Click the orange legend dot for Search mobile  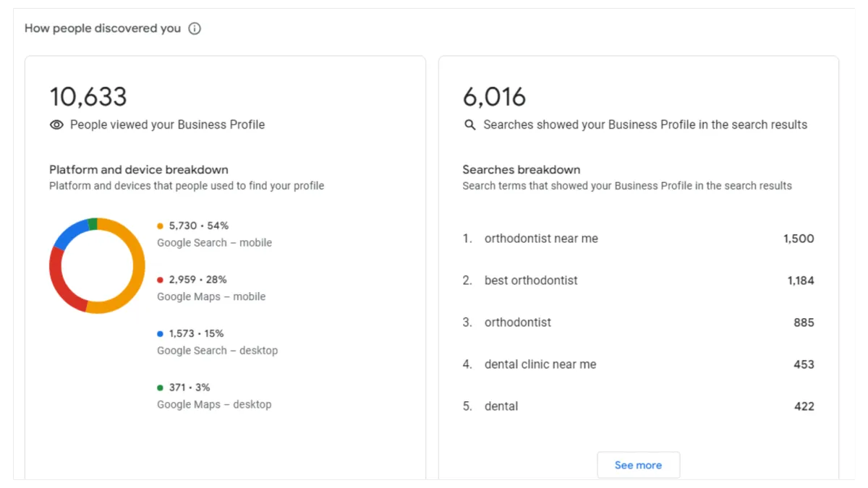point(161,226)
